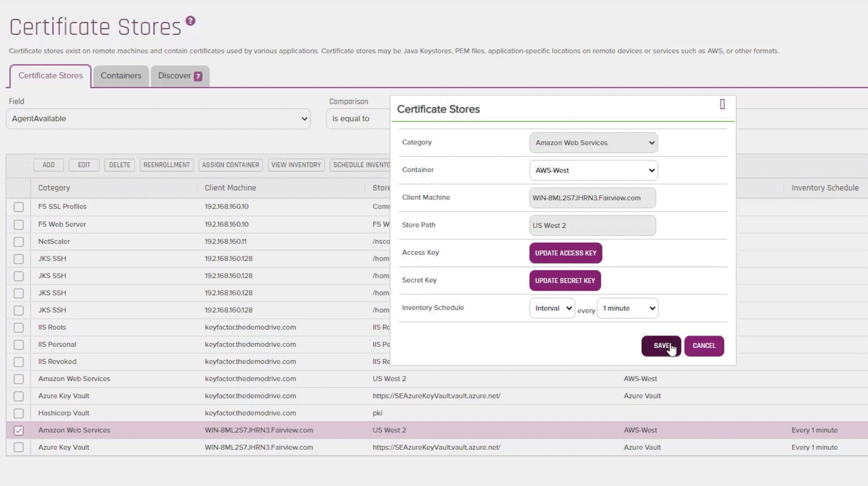Screen dimensions: 868x486
Task: Click the UPDATE ACCESS KEY button
Action: tap(566, 253)
